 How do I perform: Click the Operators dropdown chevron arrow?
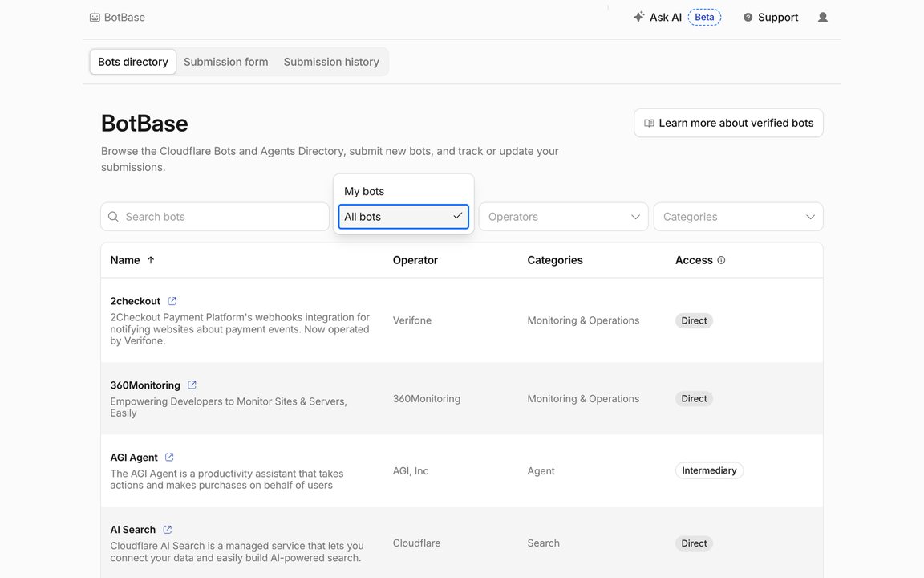(635, 217)
